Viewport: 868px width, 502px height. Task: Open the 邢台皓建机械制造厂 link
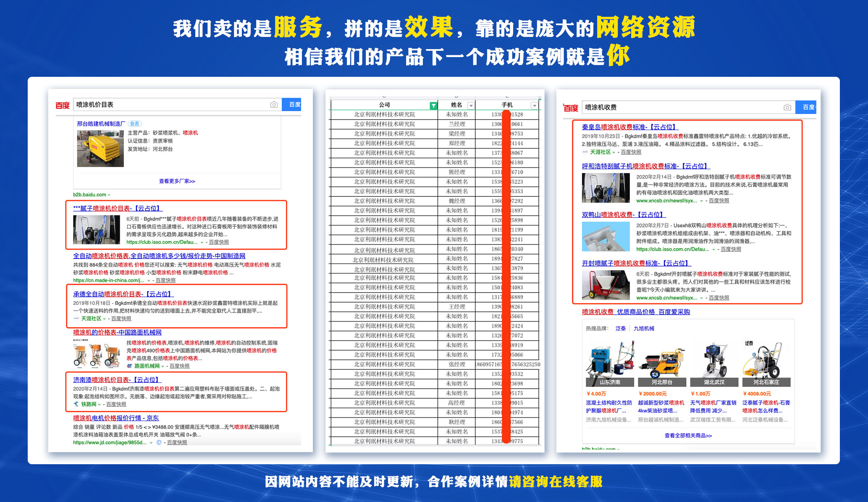101,124
